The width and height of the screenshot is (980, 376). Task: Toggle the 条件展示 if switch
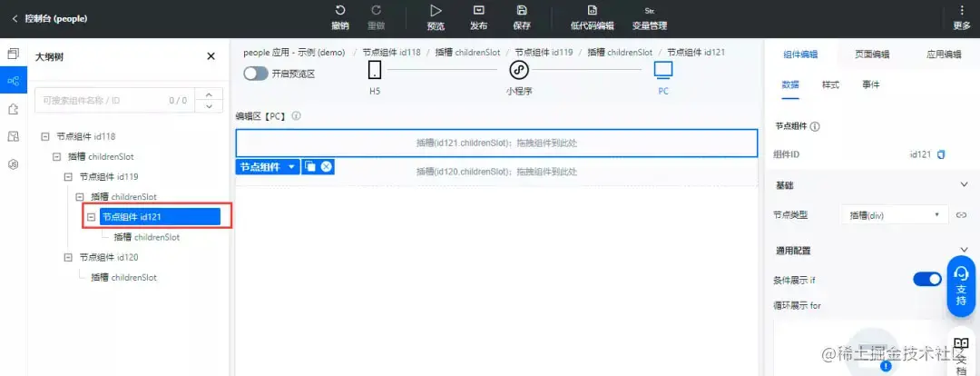click(x=927, y=280)
